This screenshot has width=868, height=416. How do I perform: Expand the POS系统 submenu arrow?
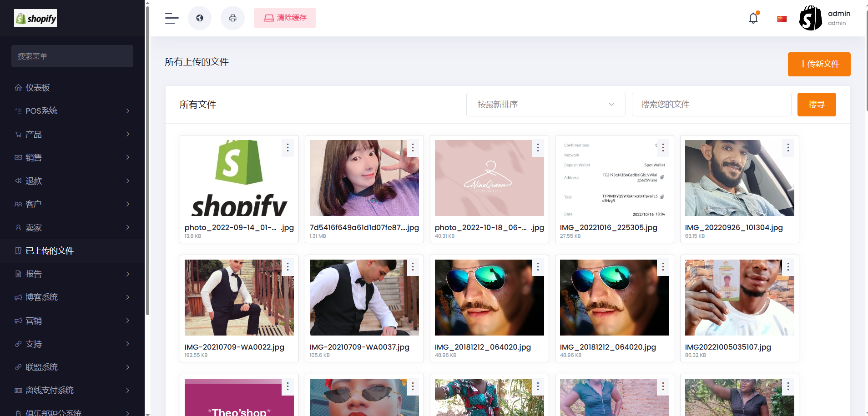point(128,111)
